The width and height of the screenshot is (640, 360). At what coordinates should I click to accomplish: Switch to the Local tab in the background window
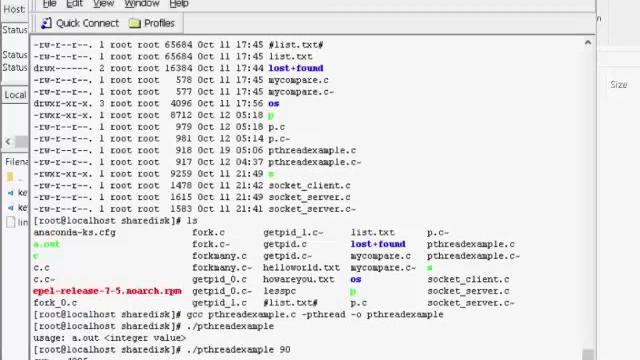click(15, 95)
